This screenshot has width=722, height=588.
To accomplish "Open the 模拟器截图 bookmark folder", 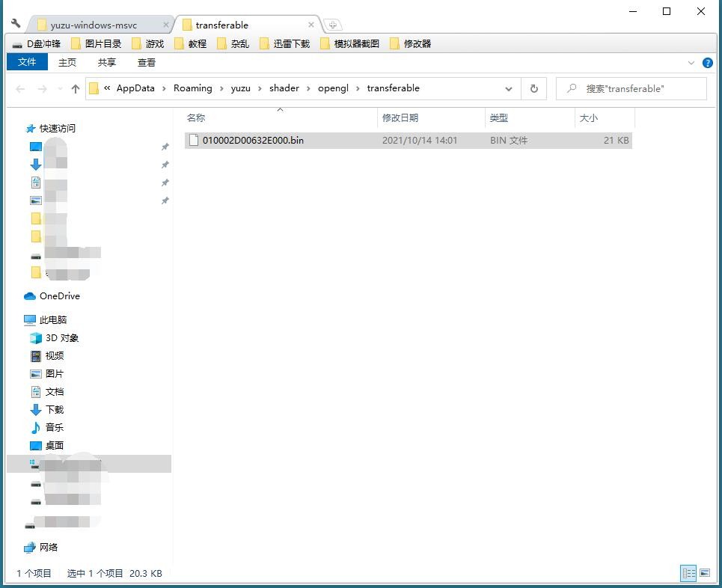I will click(350, 43).
